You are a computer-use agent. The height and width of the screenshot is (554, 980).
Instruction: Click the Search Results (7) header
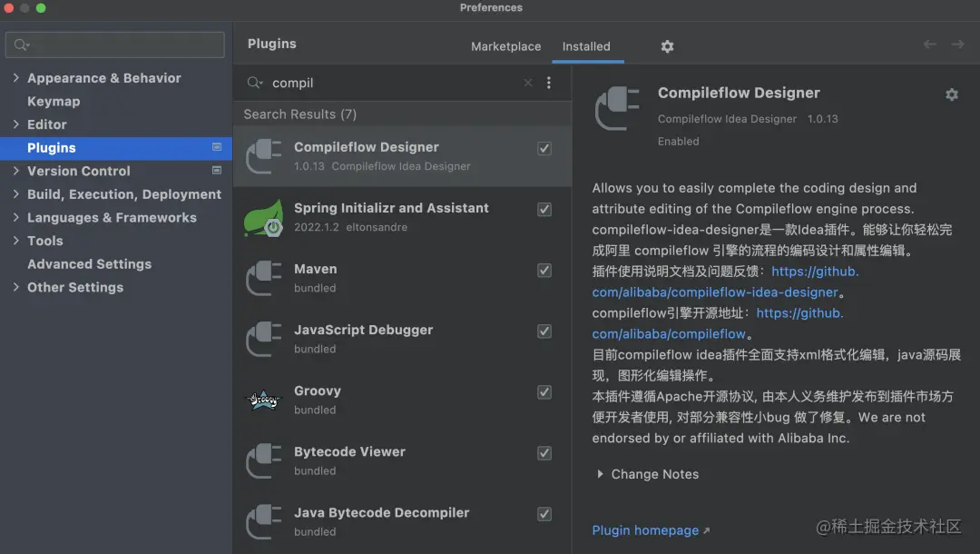(x=300, y=114)
